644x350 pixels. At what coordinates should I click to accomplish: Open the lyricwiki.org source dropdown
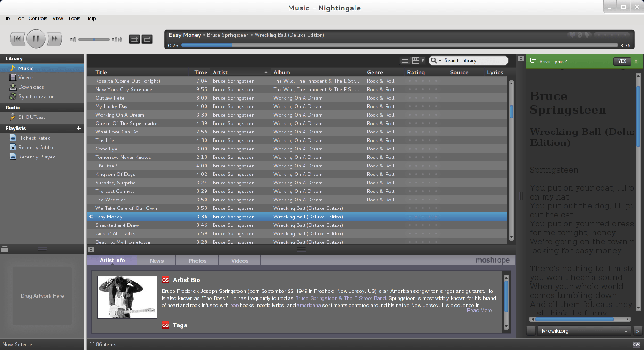585,331
